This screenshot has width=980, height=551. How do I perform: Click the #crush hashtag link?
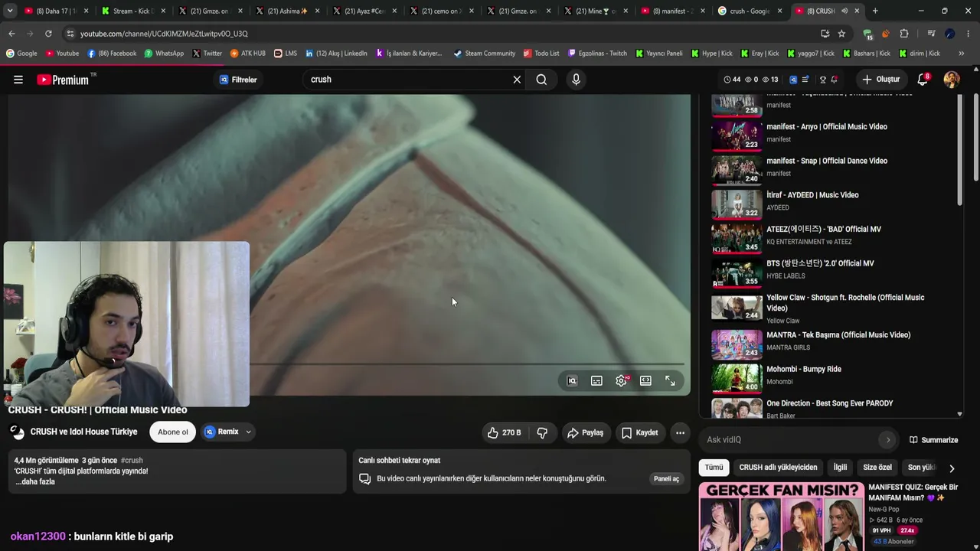click(132, 461)
